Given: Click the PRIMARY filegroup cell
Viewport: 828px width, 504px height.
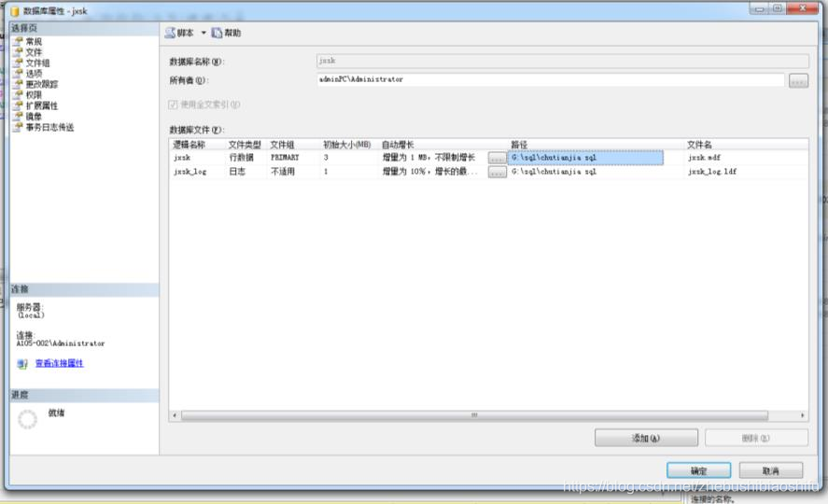Looking at the screenshot, I should 294,158.
